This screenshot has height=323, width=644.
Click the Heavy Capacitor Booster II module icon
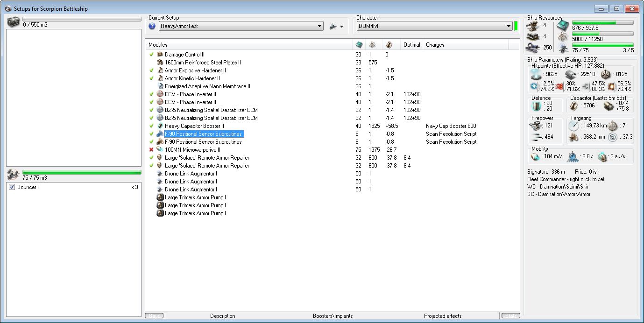[x=160, y=126]
